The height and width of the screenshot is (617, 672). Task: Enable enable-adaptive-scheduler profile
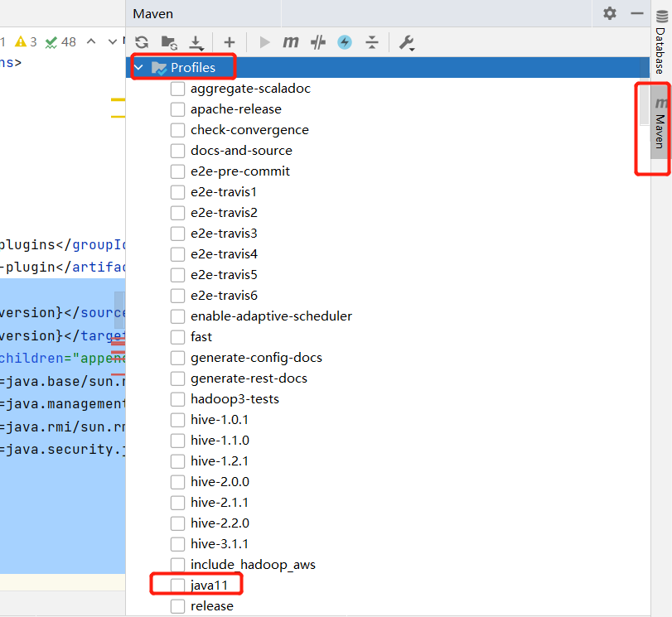[x=177, y=316]
